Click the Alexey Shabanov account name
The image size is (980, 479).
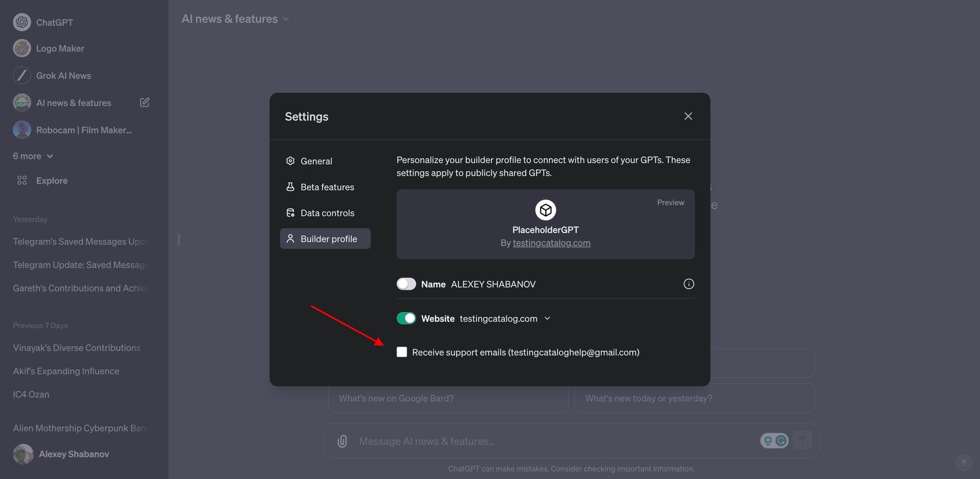pyautogui.click(x=74, y=454)
